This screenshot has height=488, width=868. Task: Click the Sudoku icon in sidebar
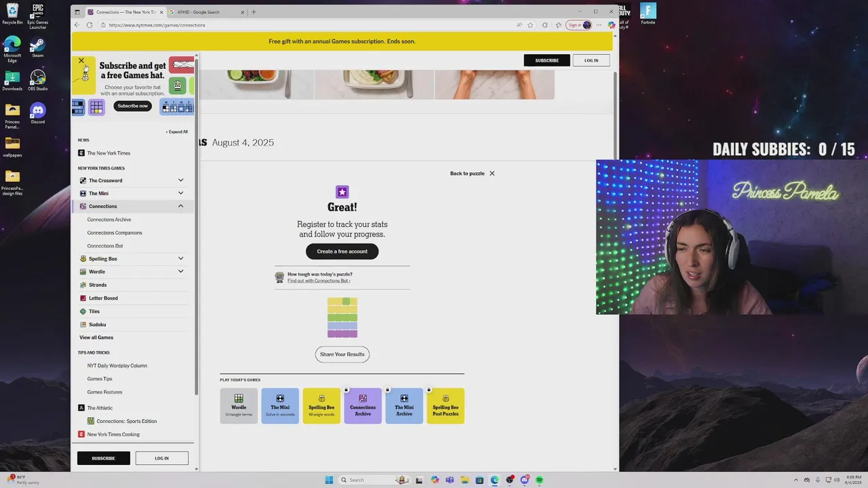(83, 325)
